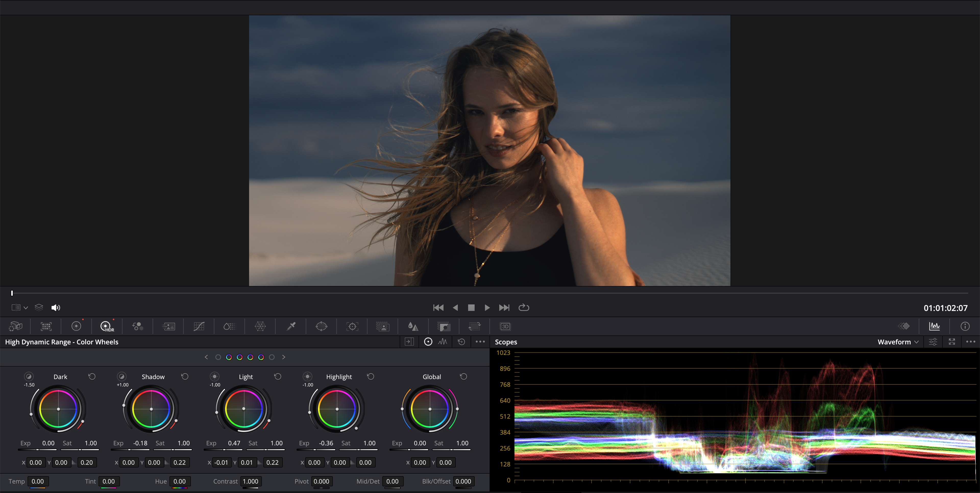Open the Waveform scope type dropdown
This screenshot has width=980, height=493.
(x=898, y=342)
